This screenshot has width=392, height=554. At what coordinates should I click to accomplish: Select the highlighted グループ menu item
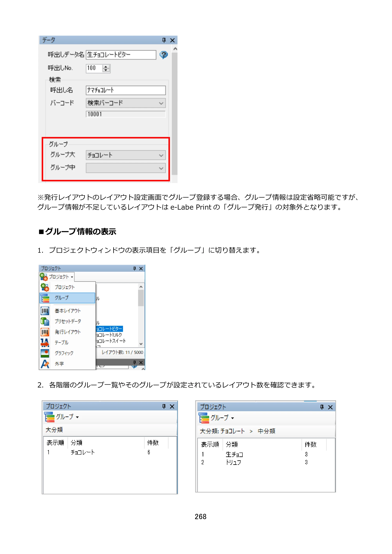click(67, 298)
